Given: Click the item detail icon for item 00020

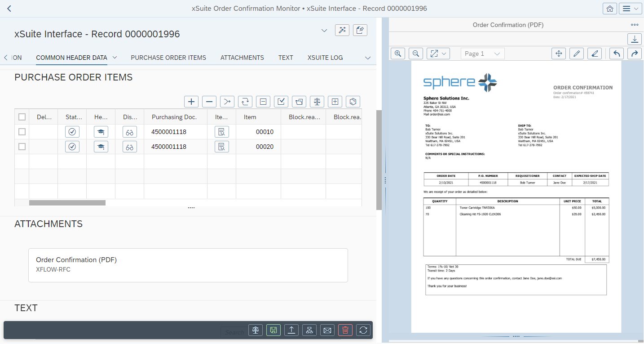Looking at the screenshot, I should coord(221,147).
